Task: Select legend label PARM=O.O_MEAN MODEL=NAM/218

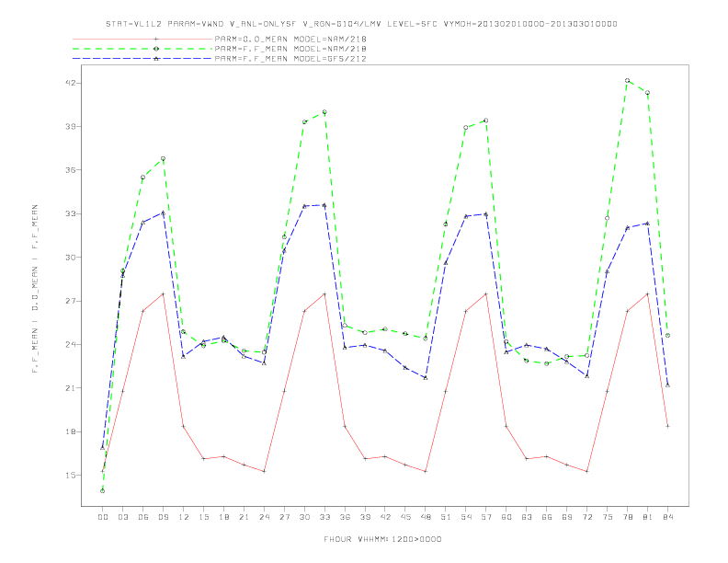Action: click(x=290, y=39)
